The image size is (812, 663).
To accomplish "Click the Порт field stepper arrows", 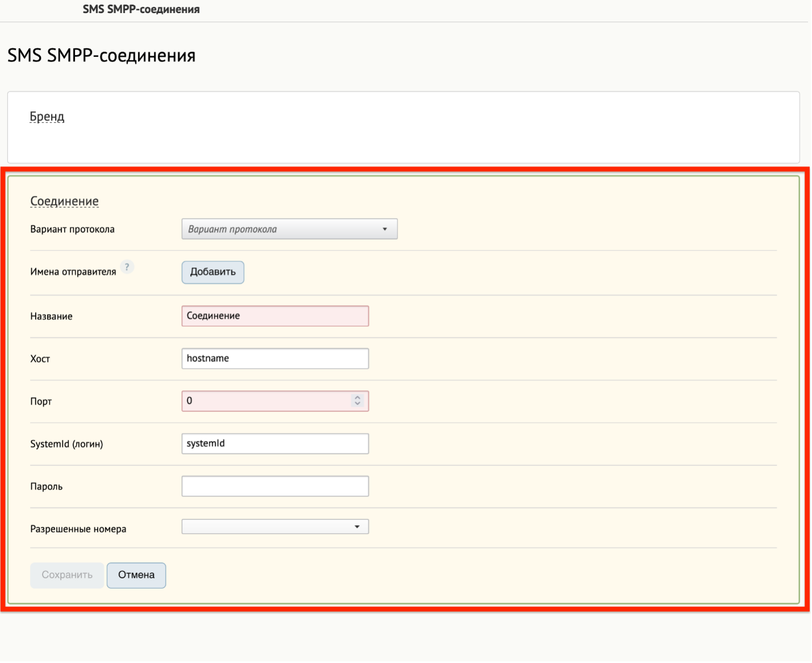I will pos(357,401).
